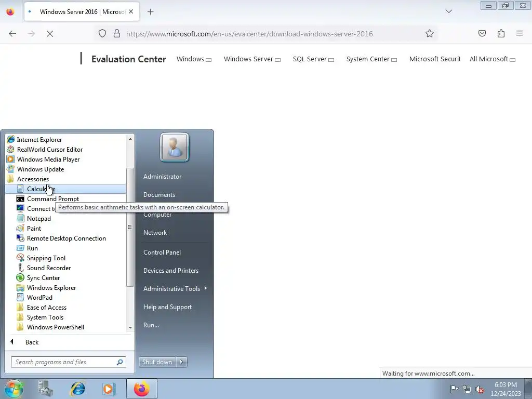Image resolution: width=532 pixels, height=399 pixels.
Task: Open Documents from Start menu
Action: click(x=159, y=195)
